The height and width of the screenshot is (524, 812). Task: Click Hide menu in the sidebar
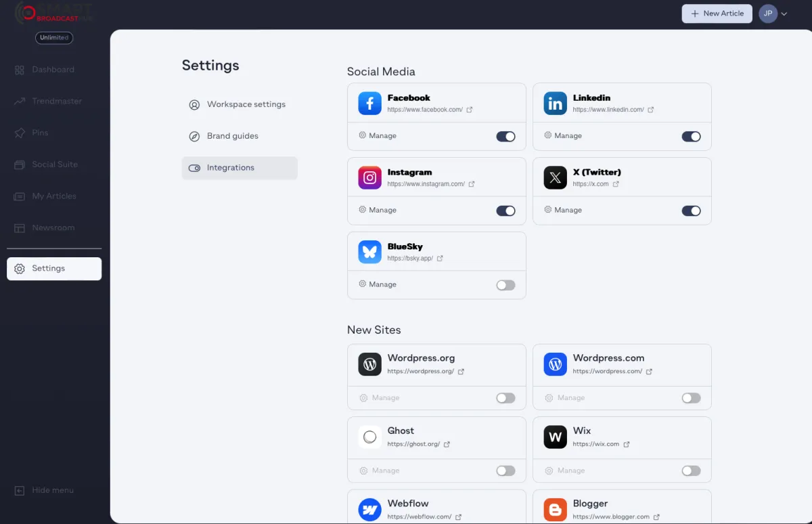(x=45, y=490)
